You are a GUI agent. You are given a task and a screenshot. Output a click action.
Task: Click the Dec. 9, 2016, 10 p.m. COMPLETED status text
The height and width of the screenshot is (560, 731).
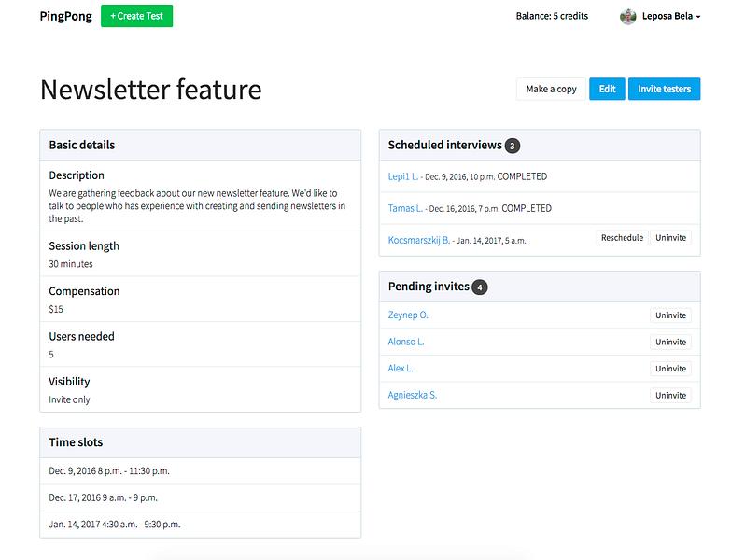[x=485, y=176]
